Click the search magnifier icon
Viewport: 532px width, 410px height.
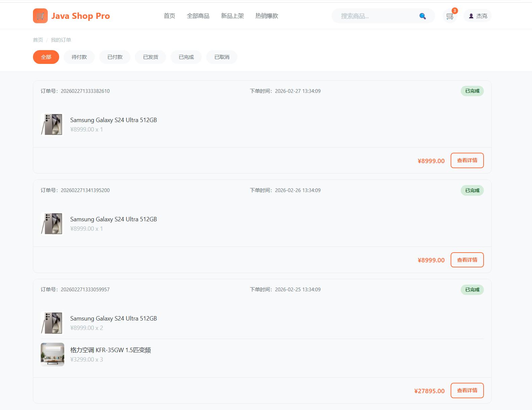(x=423, y=16)
